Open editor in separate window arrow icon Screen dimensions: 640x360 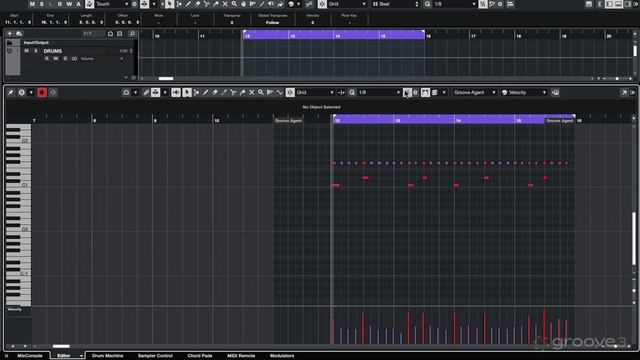coord(624,93)
